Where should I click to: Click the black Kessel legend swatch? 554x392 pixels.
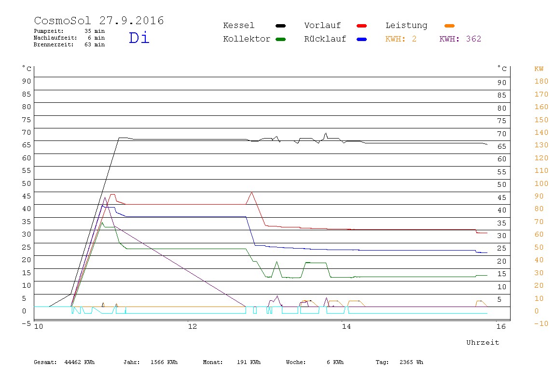(x=280, y=26)
